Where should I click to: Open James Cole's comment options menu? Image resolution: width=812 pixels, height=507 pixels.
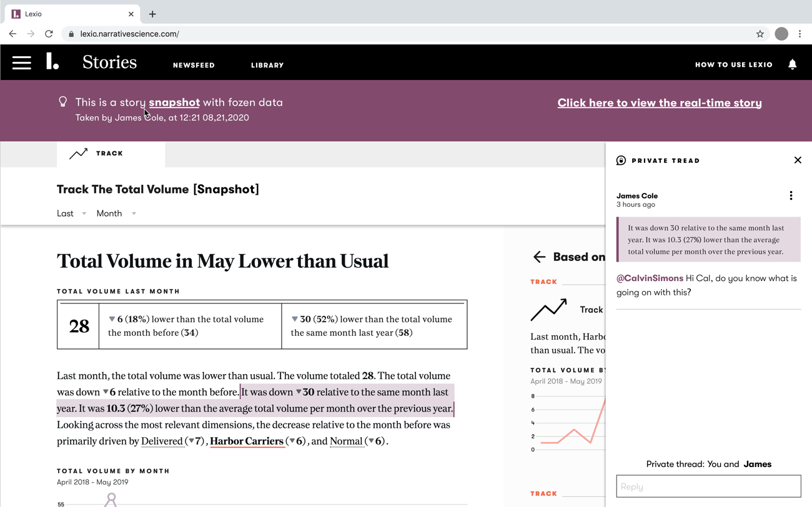point(791,196)
